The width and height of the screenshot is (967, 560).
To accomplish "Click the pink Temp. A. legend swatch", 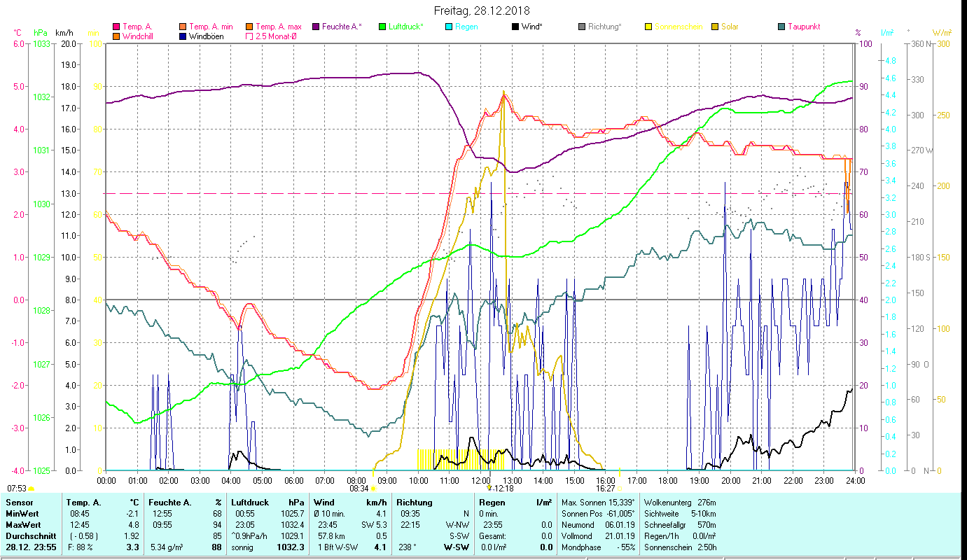I will point(116,27).
